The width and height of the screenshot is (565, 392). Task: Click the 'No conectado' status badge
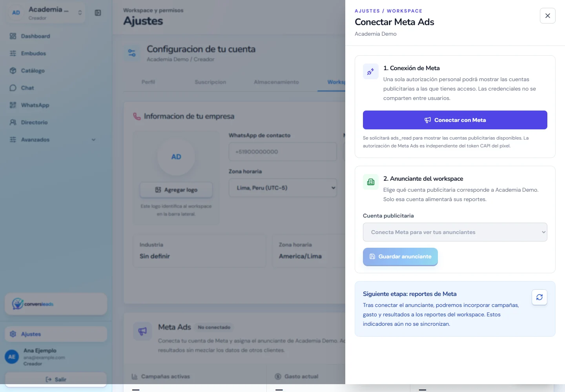pos(214,327)
